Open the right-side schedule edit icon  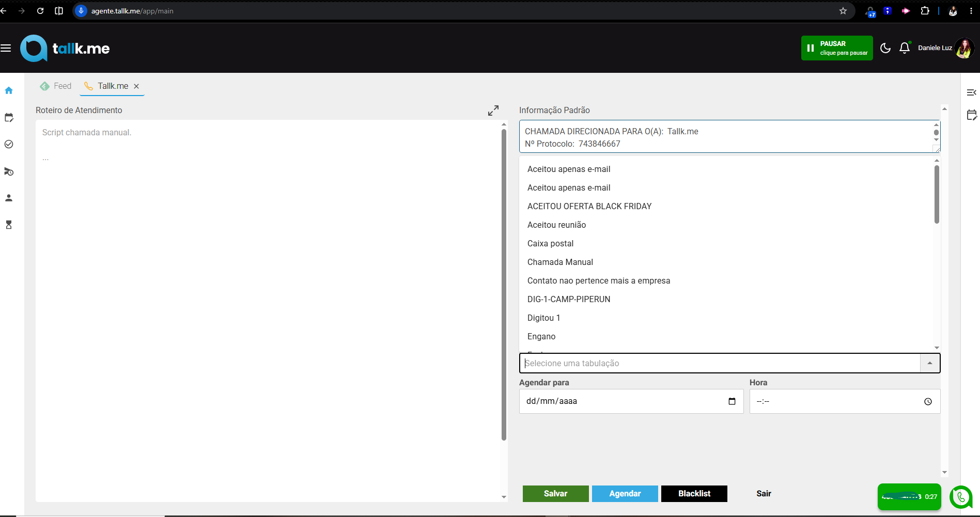[971, 115]
